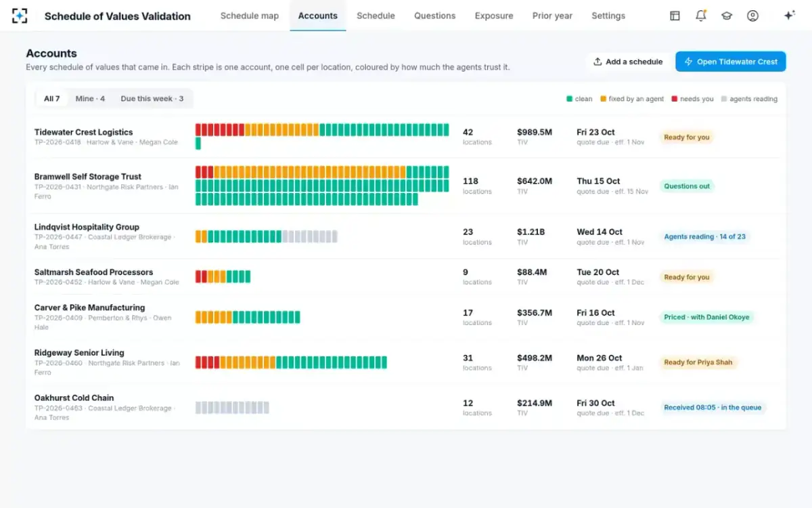
Task: Click the Questions out status badge
Action: tap(687, 186)
